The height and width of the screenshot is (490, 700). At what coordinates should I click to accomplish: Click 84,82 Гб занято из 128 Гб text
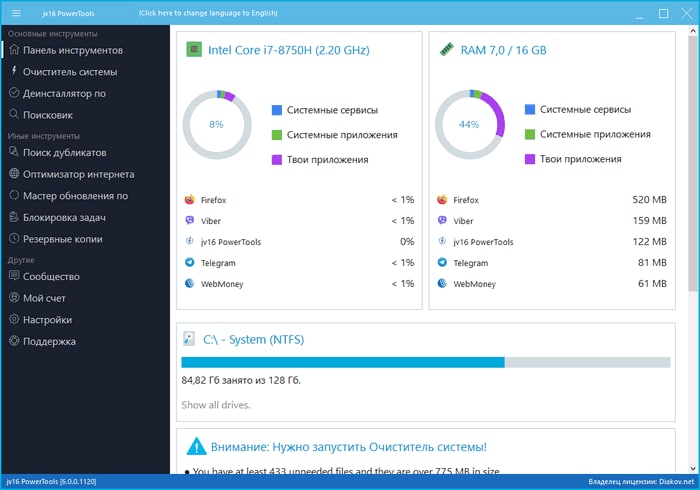point(241,380)
